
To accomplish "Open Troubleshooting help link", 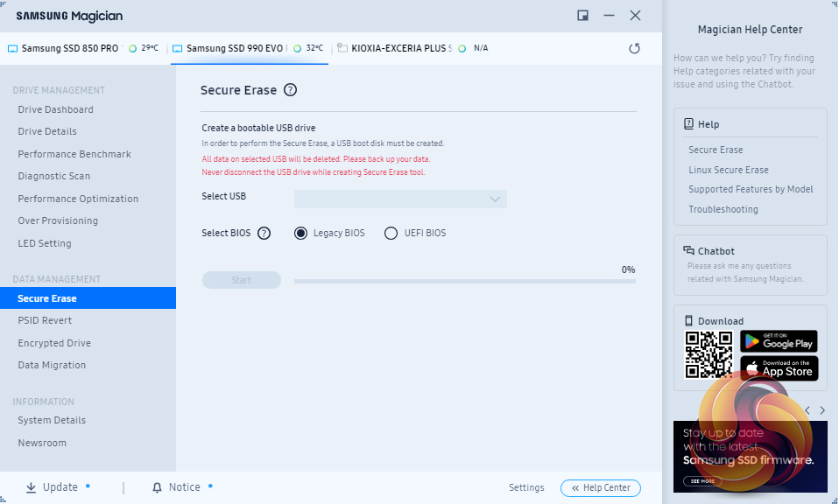I will click(723, 209).
